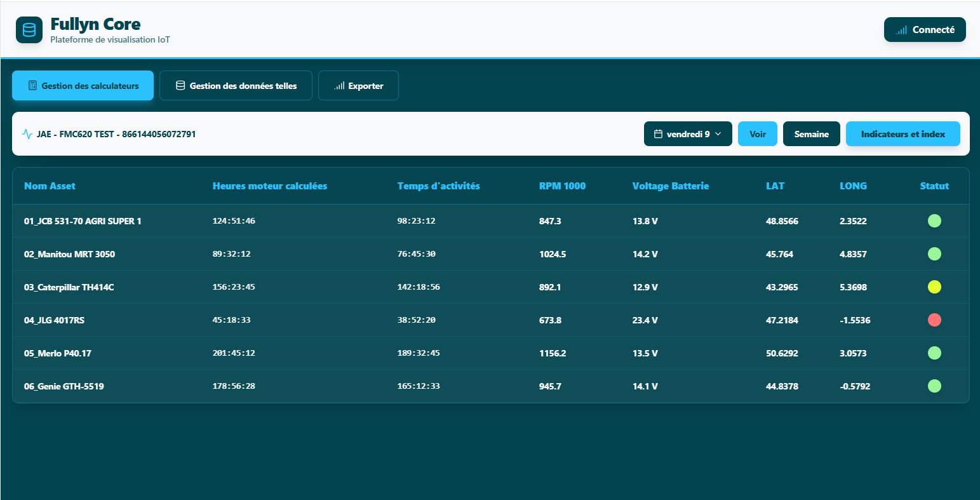The width and height of the screenshot is (980, 500).
Task: Select asset 03_Caterpillar TH414C
Action: pos(69,287)
